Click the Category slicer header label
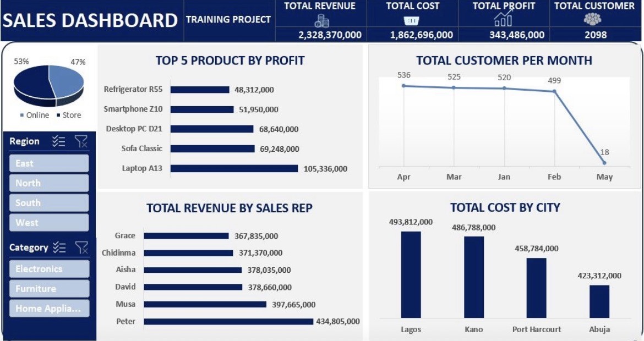Viewport: 644px width, 341px height. click(x=29, y=248)
